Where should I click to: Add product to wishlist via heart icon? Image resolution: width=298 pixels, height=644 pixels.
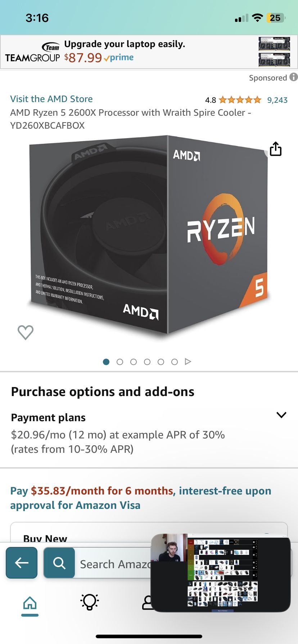(x=26, y=332)
